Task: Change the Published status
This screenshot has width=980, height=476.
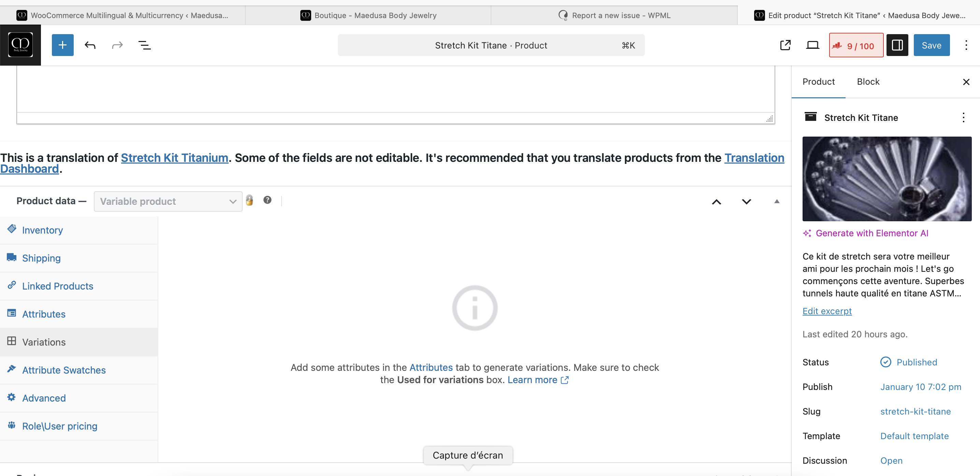Action: tap(908, 362)
